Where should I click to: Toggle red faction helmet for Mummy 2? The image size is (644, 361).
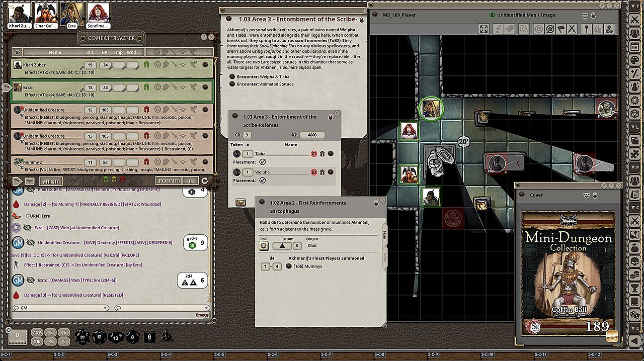[147, 162]
